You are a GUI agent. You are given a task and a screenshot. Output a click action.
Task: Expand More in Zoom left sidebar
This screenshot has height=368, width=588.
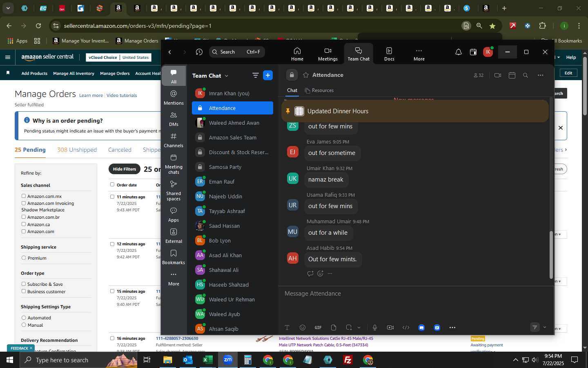tap(174, 279)
